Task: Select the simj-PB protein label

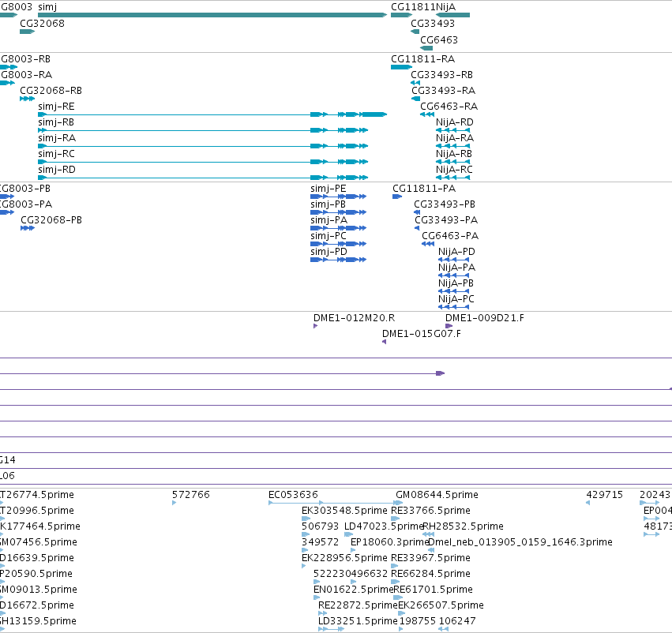Action: coord(328,204)
